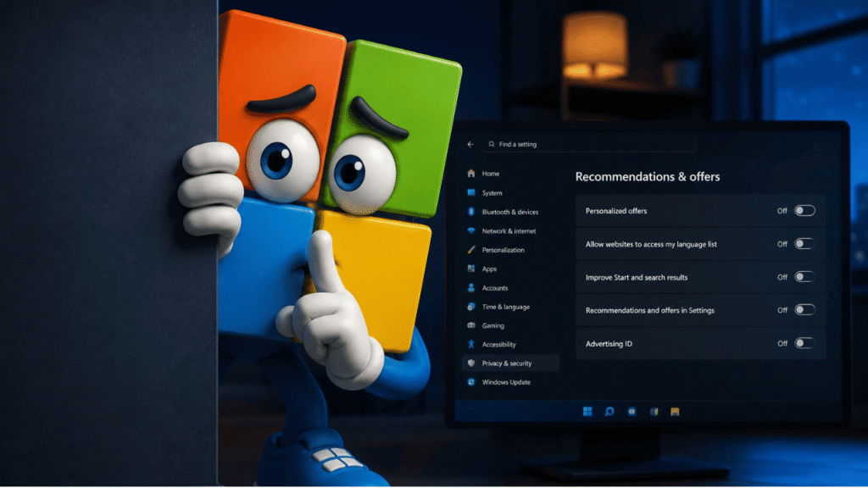Enable the Advertising ID switch
868x488 pixels.
click(x=804, y=344)
